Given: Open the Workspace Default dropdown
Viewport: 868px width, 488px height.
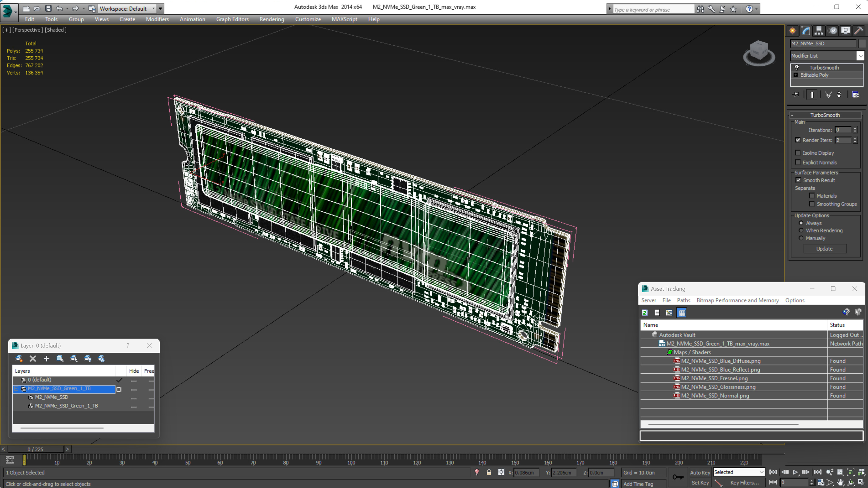Looking at the screenshot, I should (x=127, y=9).
